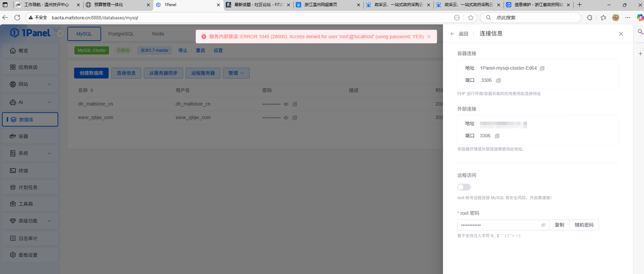Select 数据库 in sidebar

click(30, 119)
